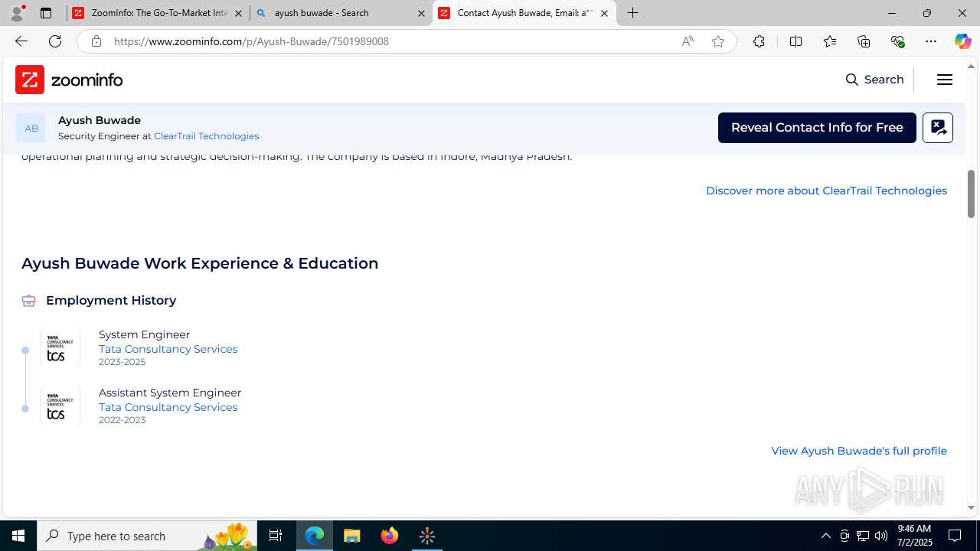
Task: Go back to the previous page
Action: click(21, 41)
